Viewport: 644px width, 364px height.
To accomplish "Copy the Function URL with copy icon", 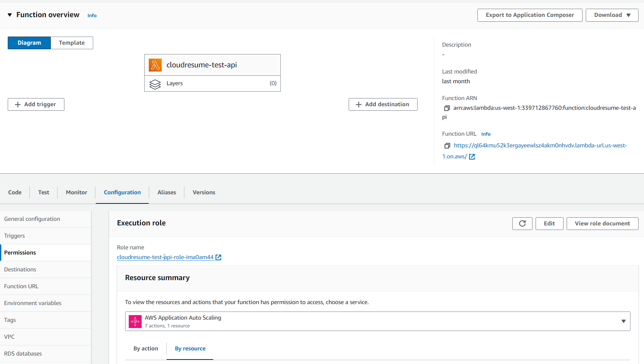I will pos(447,146).
